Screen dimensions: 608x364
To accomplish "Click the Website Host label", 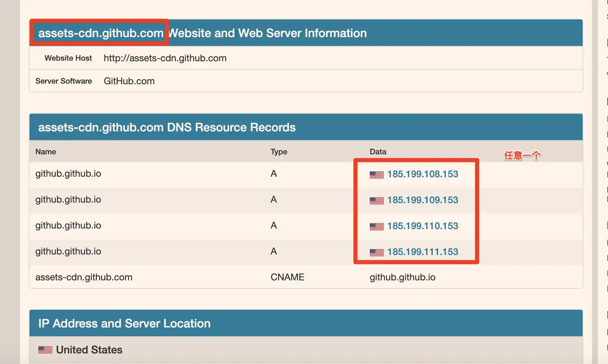I will point(68,58).
